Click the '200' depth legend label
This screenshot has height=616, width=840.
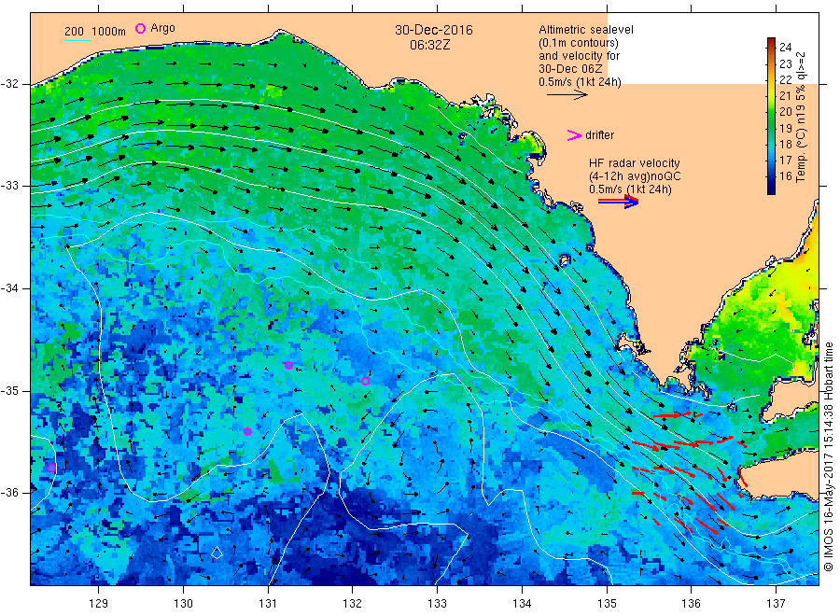click(74, 31)
